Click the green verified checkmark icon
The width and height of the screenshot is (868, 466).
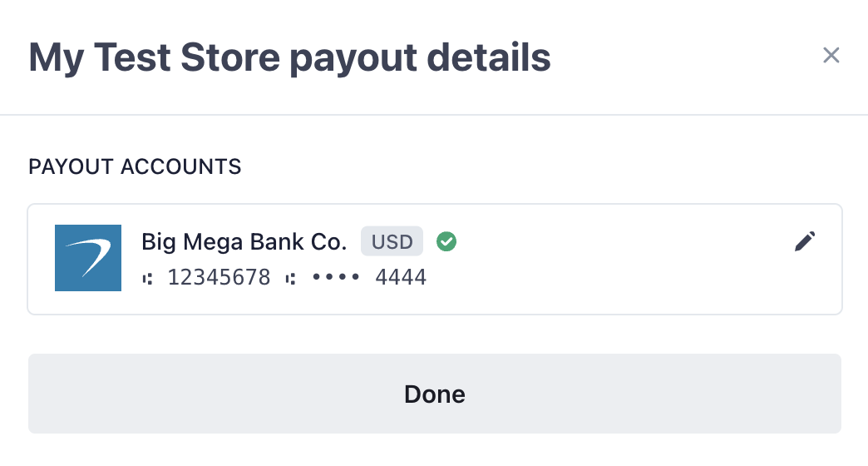446,241
